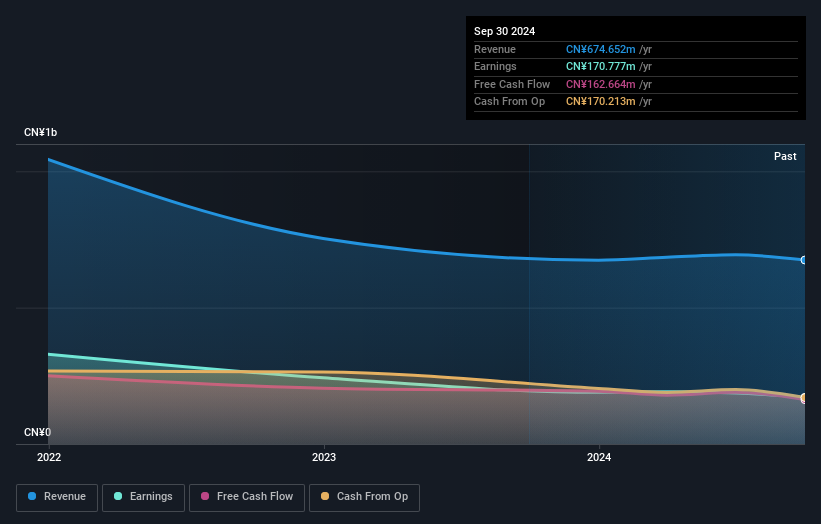
Task: Click the CN¥1b y-axis label
Action: point(40,132)
